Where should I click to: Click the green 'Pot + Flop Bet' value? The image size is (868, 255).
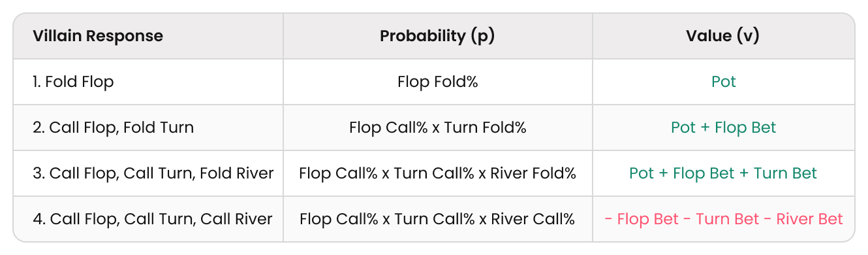point(724,127)
